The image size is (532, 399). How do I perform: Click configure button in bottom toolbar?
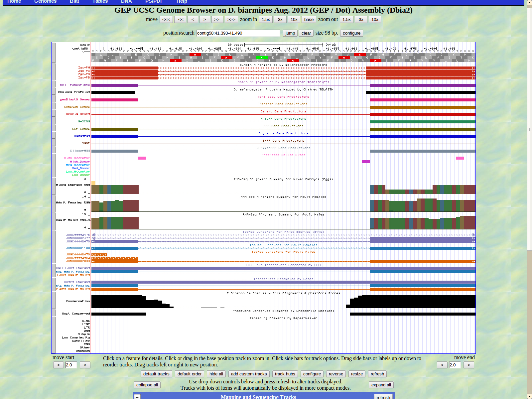312,374
